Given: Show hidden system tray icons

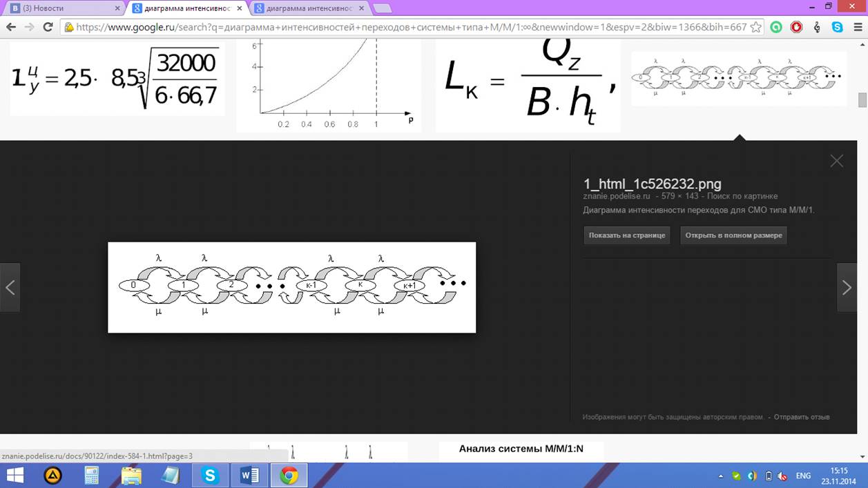Looking at the screenshot, I should point(721,476).
